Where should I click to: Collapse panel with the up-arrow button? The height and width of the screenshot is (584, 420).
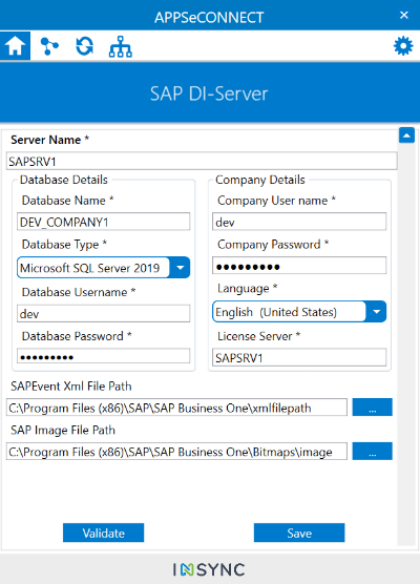tap(407, 135)
